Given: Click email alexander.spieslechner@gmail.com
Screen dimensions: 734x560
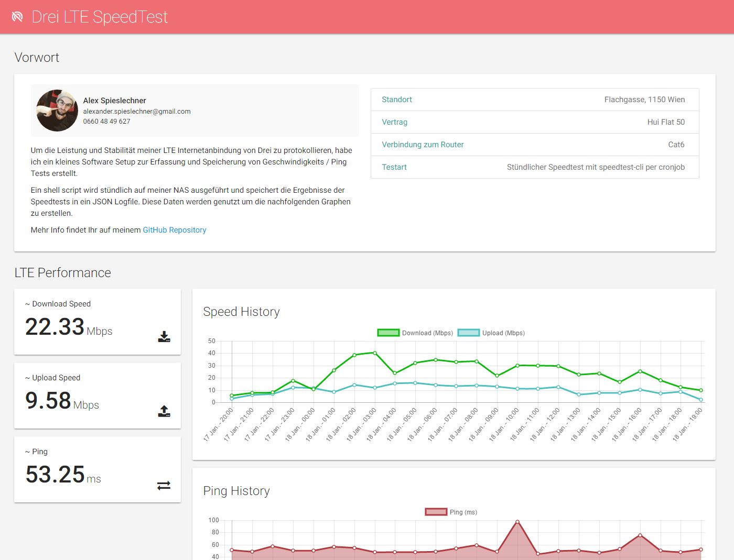Looking at the screenshot, I should (137, 111).
